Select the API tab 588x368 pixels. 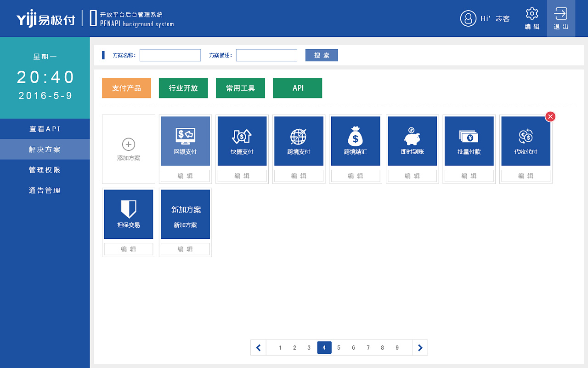click(298, 88)
